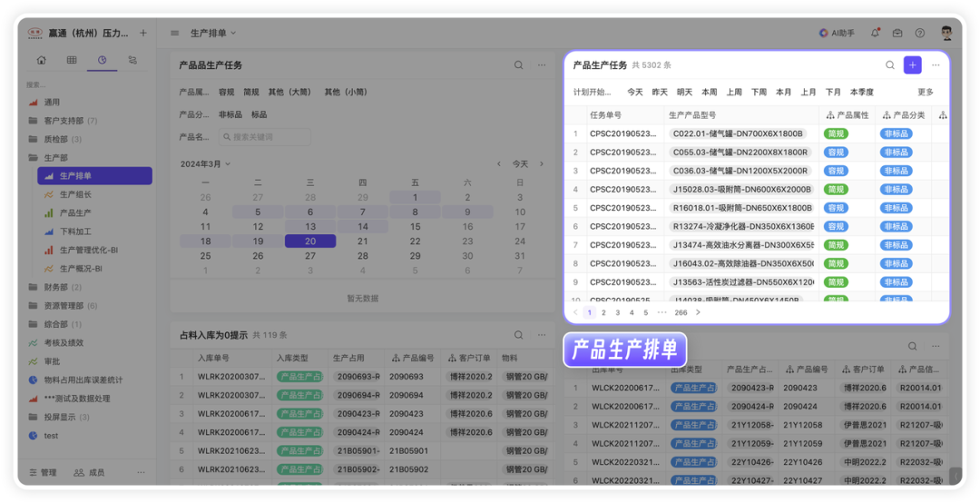Open sidebar bottom more options dots
The width and height of the screenshot is (980, 503).
[141, 472]
